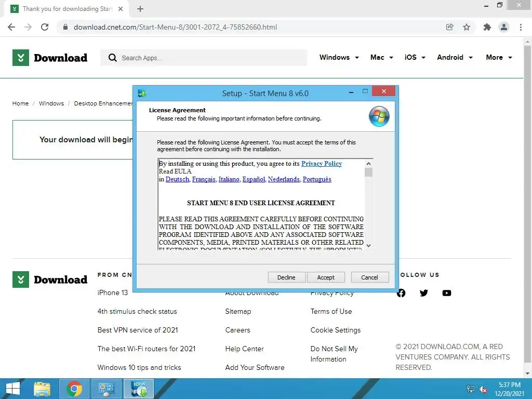Click Accept in the setup dialog
The image size is (532, 399).
click(x=326, y=277)
